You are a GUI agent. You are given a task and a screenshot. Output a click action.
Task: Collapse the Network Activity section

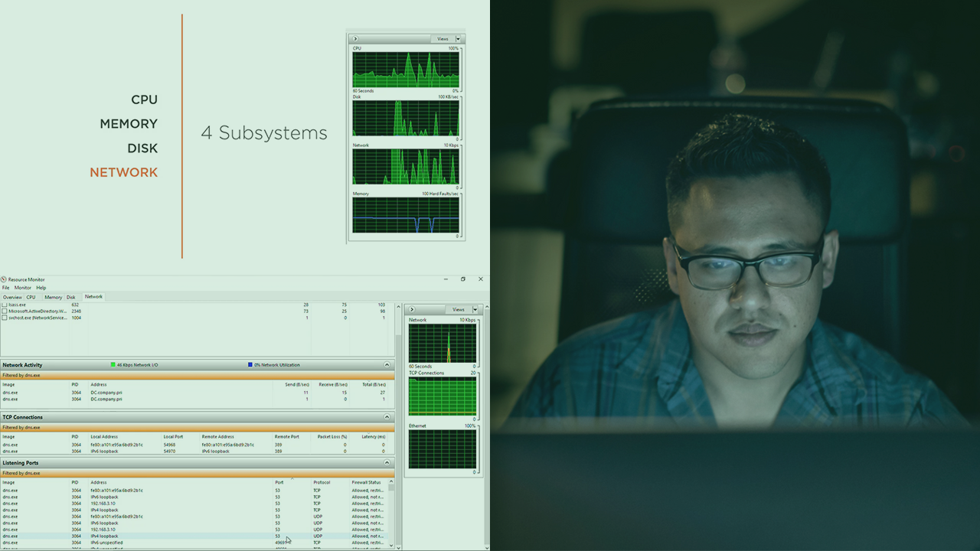(x=387, y=365)
